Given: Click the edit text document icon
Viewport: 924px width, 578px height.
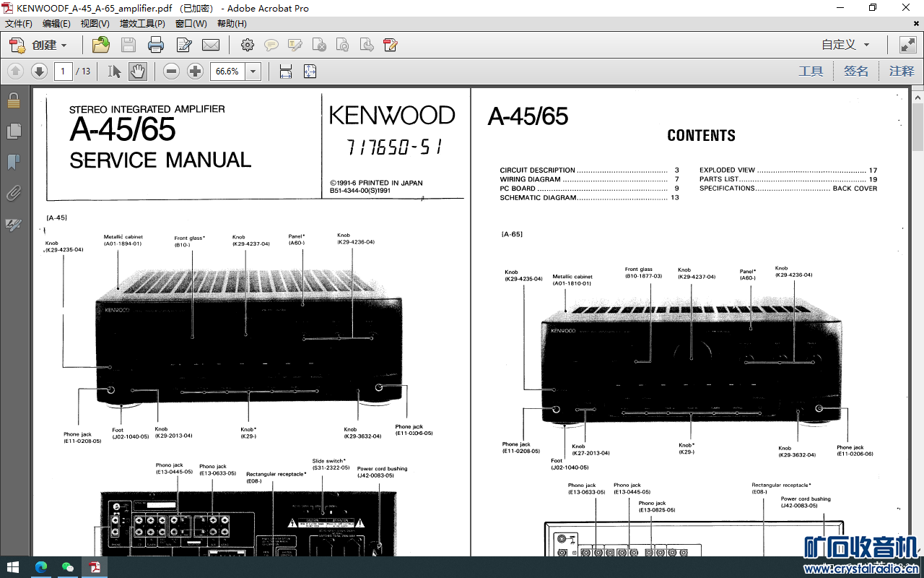Looking at the screenshot, I should click(184, 45).
